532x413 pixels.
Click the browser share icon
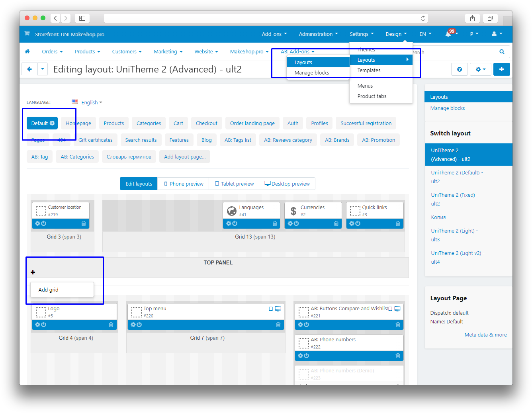[472, 18]
